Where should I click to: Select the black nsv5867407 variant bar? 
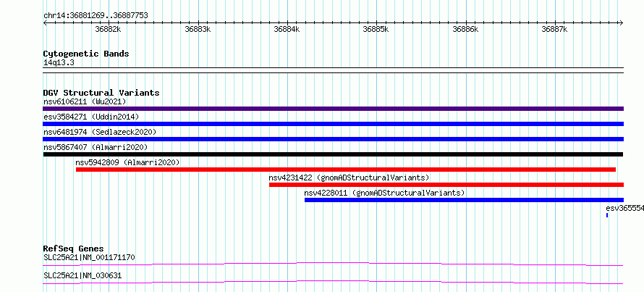click(333, 154)
